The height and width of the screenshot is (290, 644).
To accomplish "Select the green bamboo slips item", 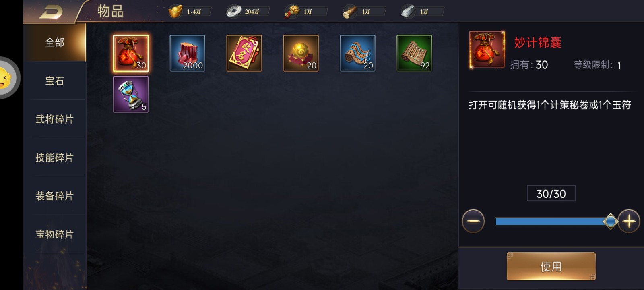I will [x=414, y=53].
